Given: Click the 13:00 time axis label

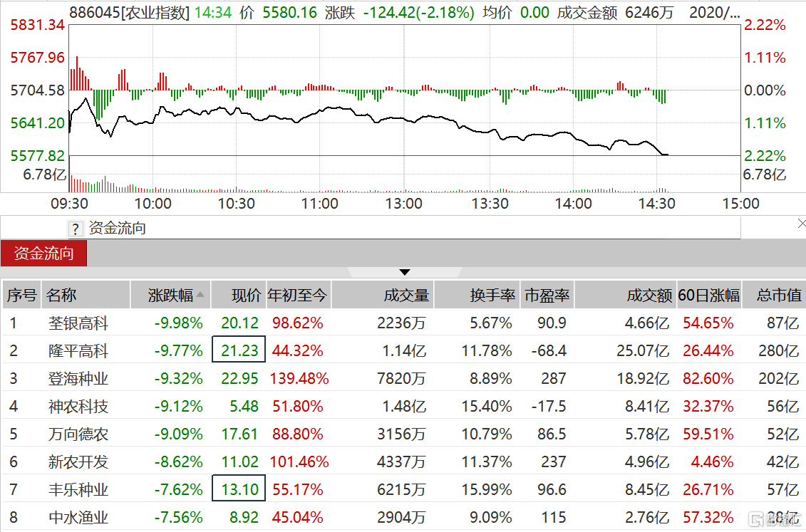Looking at the screenshot, I should coord(403,204).
